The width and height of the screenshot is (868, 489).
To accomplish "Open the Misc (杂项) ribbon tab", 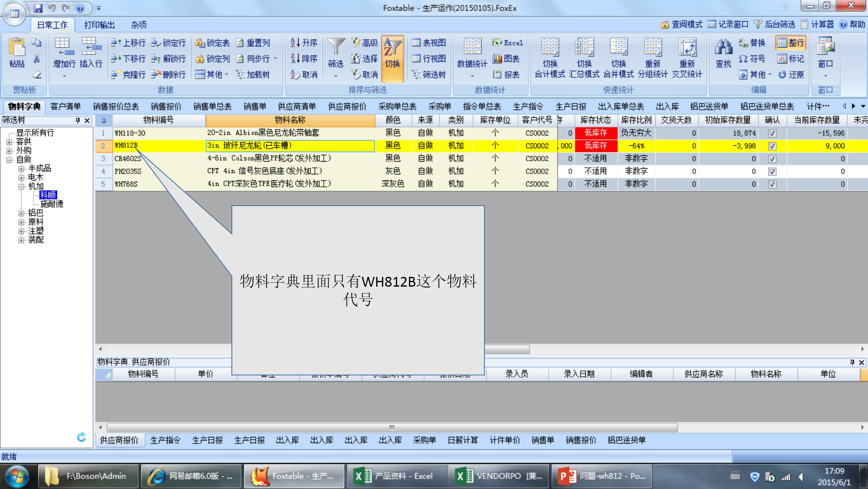I will 139,25.
